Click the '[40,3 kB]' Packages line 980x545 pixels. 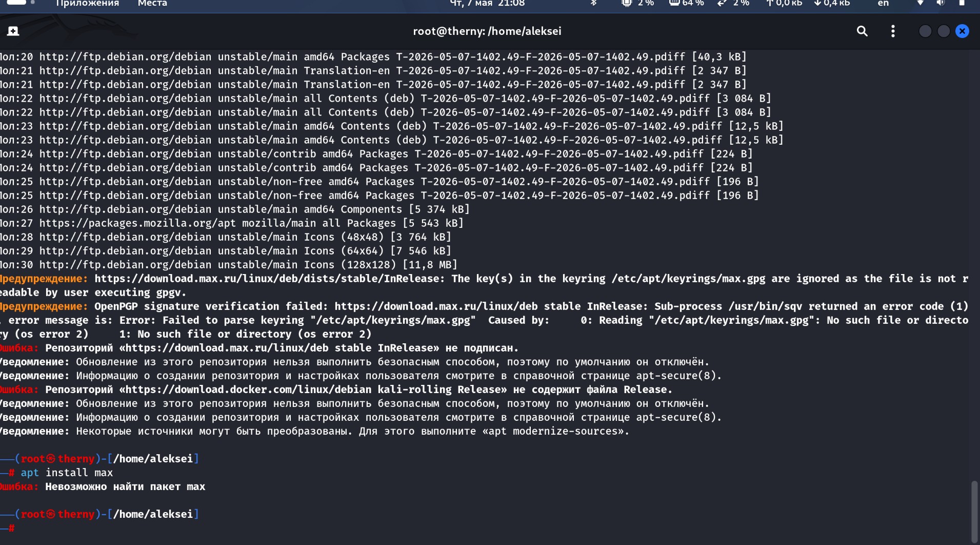pos(373,57)
